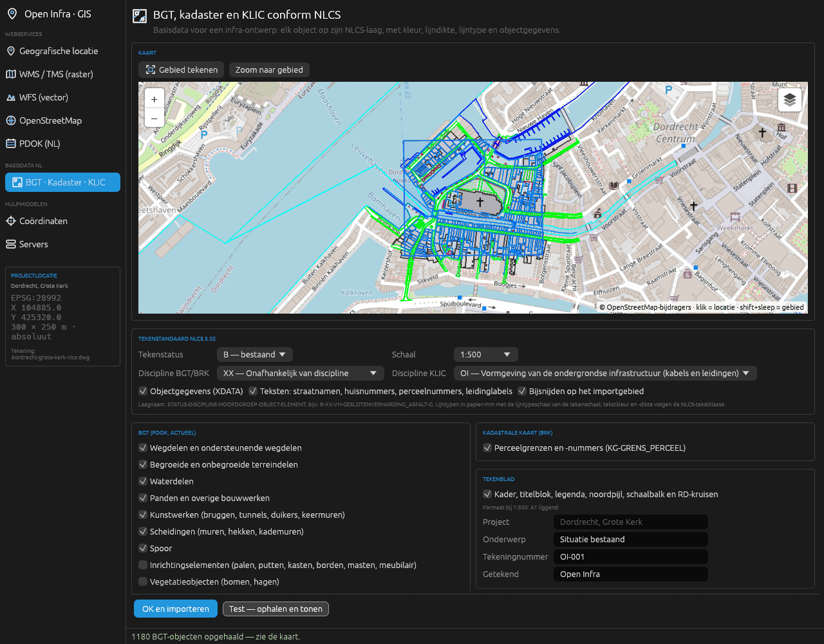
Task: Click the status text 1180 BGT-objecten opgehaald
Action: (216, 636)
